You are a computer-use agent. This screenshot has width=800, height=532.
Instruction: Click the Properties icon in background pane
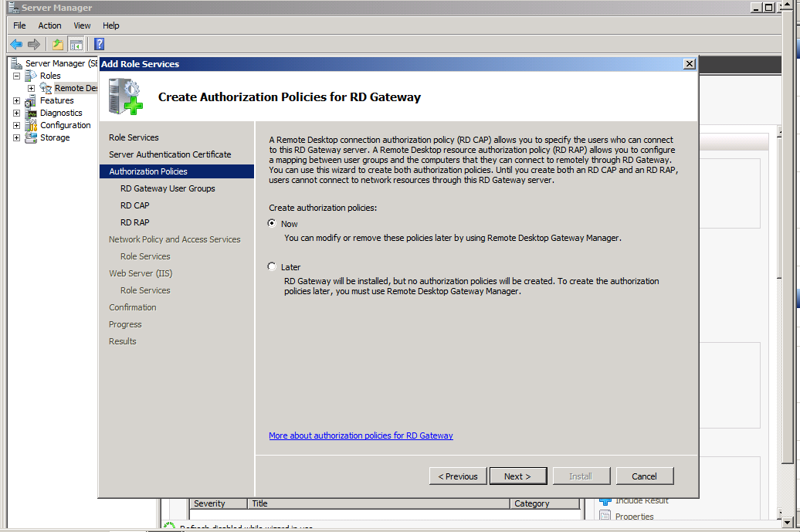605,516
